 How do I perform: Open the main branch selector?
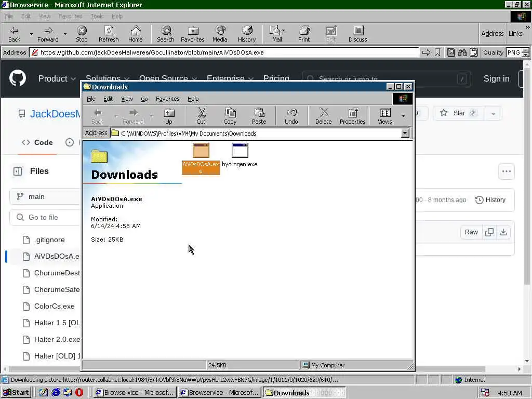[x=45, y=197]
